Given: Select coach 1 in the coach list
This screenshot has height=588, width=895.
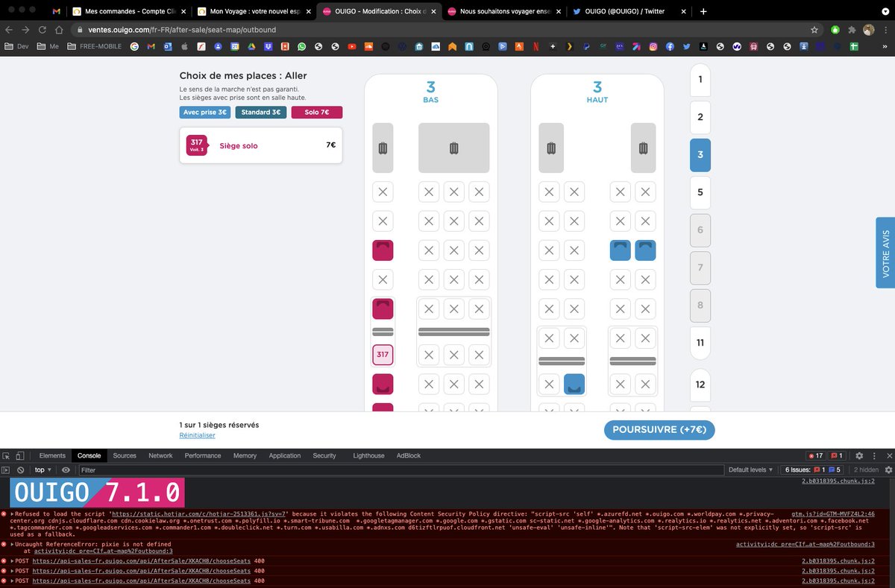Looking at the screenshot, I should pyautogui.click(x=700, y=79).
